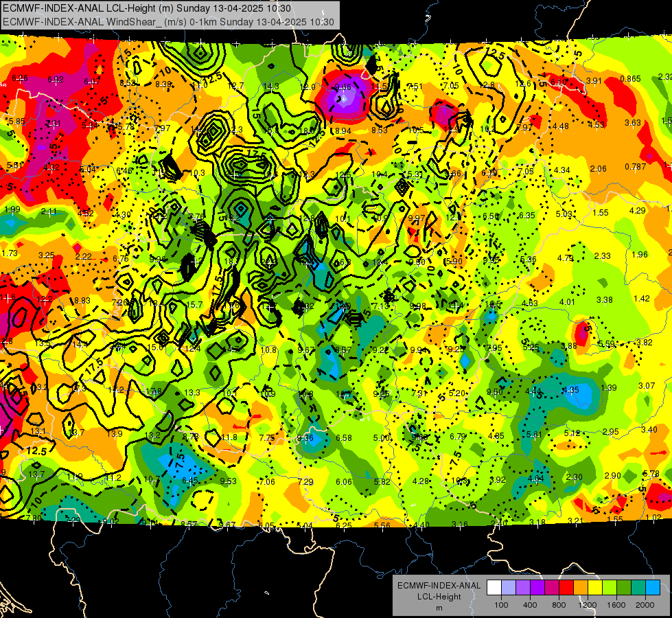Click the 400 tick label on the legend
Viewport: 672px width, 618px height.
[x=530, y=605]
